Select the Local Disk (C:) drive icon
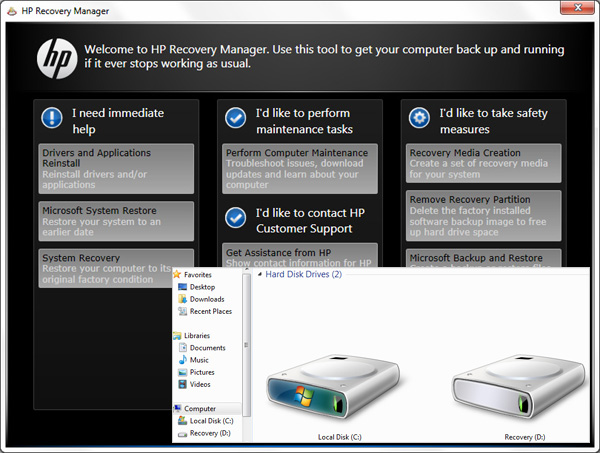Viewport: 600px width, 453px height. pyautogui.click(x=333, y=387)
